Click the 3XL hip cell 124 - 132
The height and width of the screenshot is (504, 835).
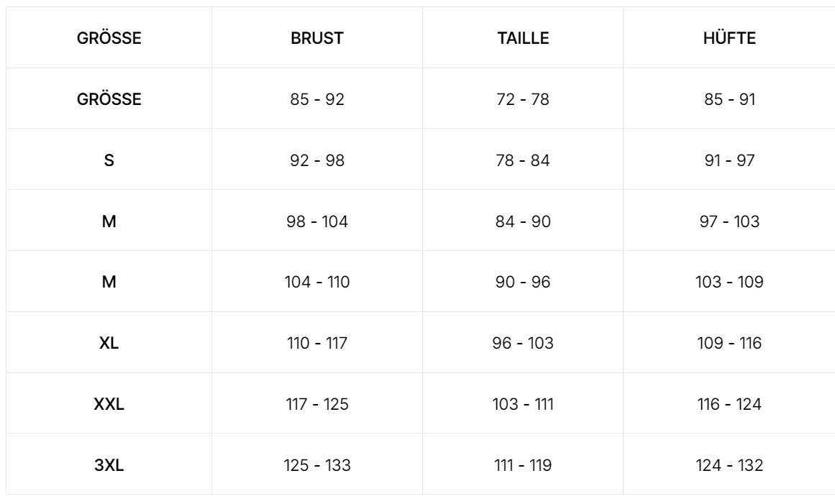[x=729, y=466]
